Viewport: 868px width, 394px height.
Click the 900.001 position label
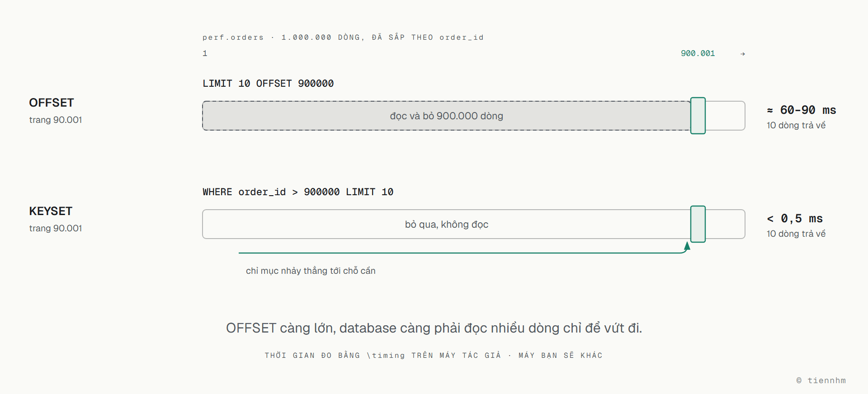point(698,53)
